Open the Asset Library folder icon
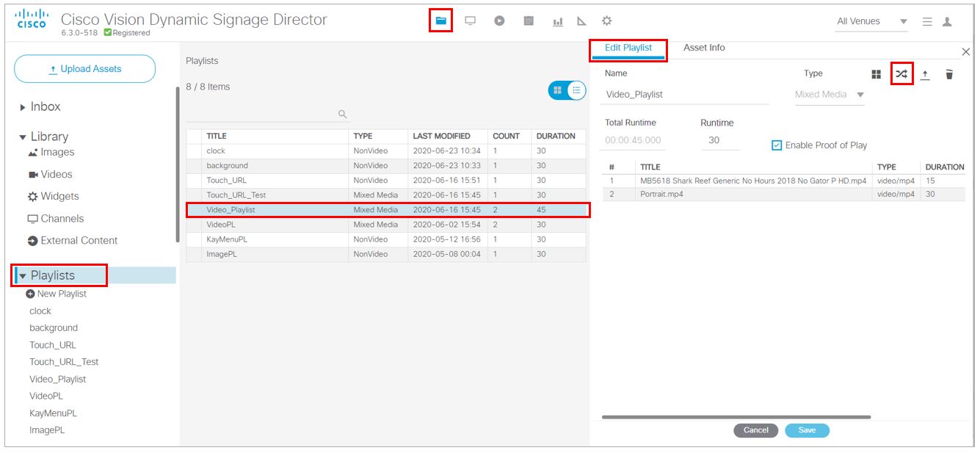Screen dimensions: 980x453 coord(440,21)
